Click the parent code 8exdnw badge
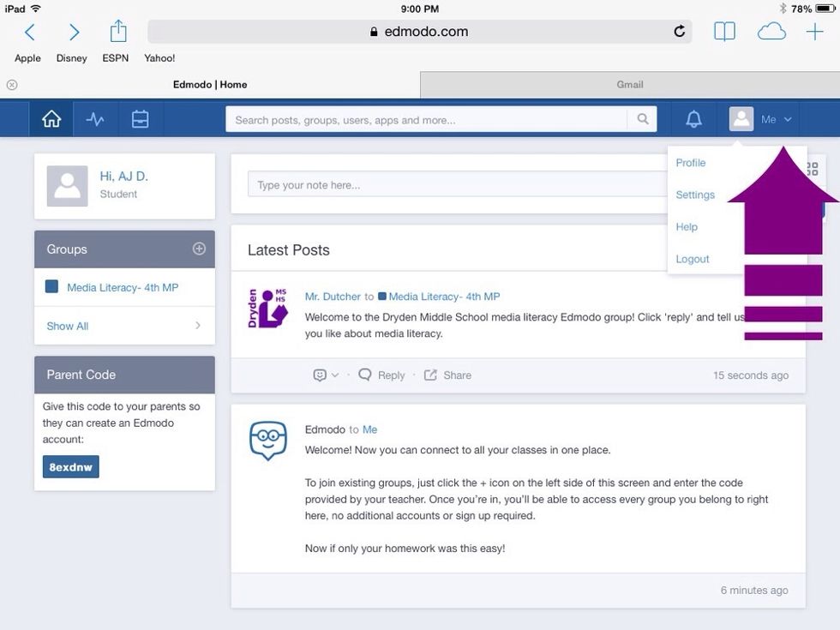Viewport: 840px width, 630px height. (71, 467)
